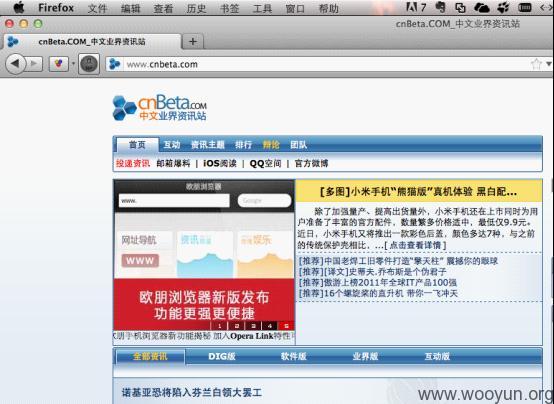Open a new tab with plus button

pyautogui.click(x=193, y=41)
